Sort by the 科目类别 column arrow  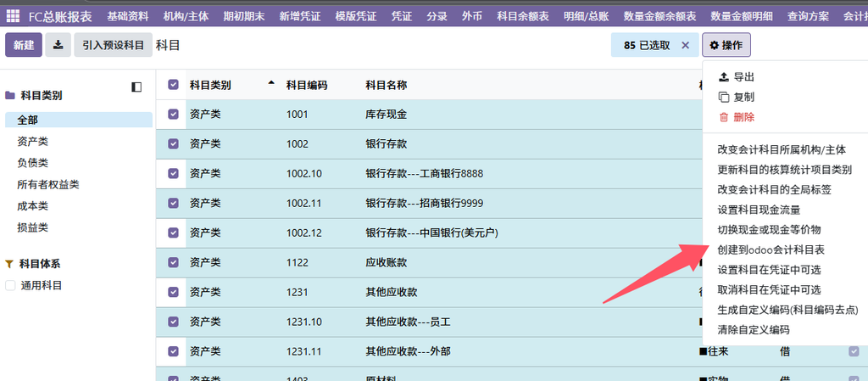pos(270,84)
